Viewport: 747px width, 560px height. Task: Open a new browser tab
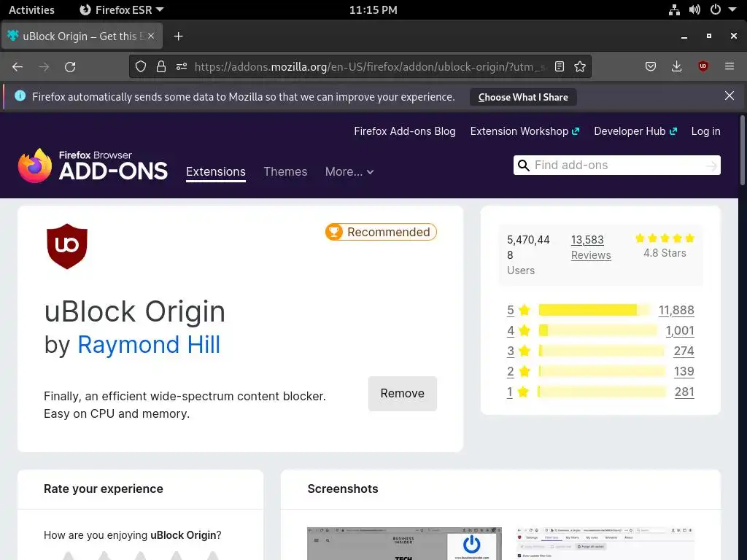[x=178, y=36]
